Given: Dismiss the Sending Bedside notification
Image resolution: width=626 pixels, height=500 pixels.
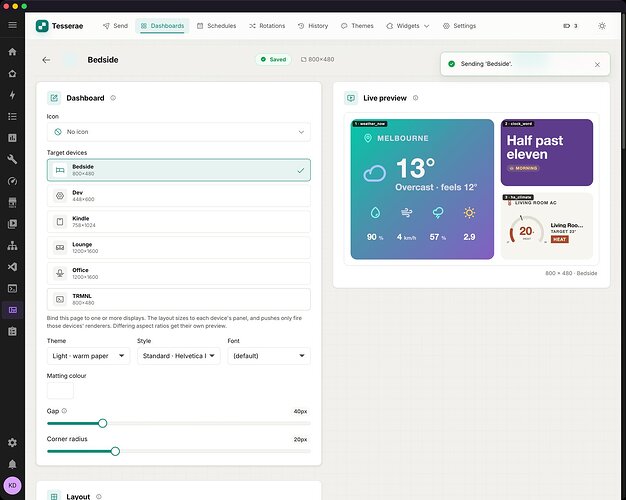Looking at the screenshot, I should coord(597,64).
